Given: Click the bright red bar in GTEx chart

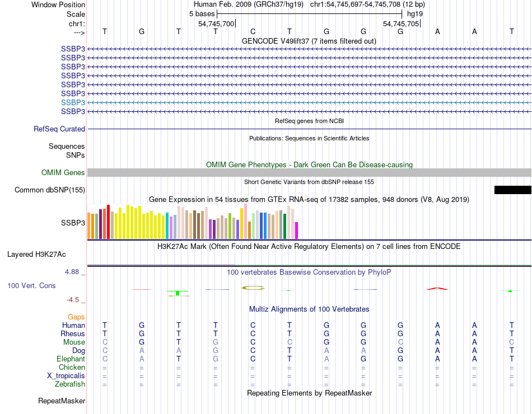Looking at the screenshot, I should pyautogui.click(x=108, y=222).
